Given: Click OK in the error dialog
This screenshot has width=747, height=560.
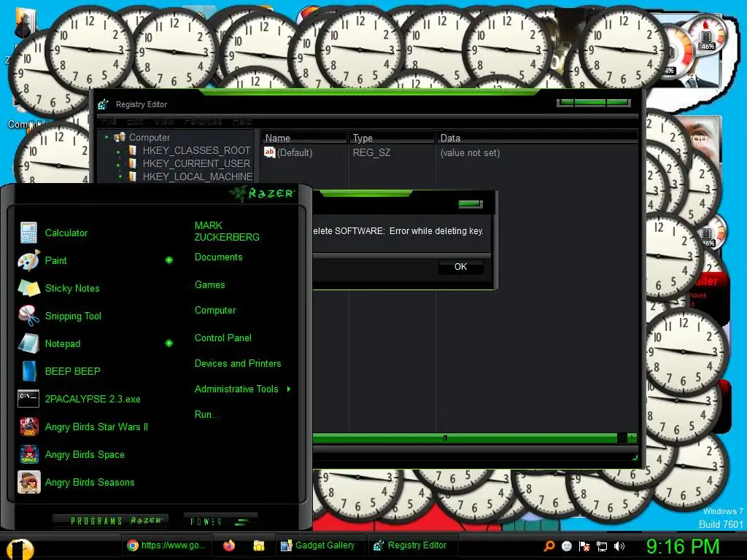Looking at the screenshot, I should pyautogui.click(x=461, y=267).
